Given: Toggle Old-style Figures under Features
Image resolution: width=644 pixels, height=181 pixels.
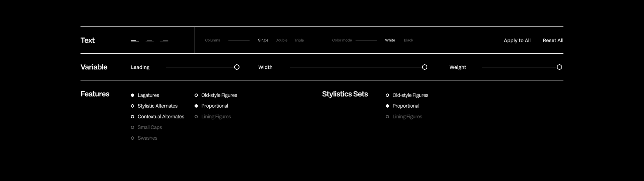Looking at the screenshot, I should [196, 95].
